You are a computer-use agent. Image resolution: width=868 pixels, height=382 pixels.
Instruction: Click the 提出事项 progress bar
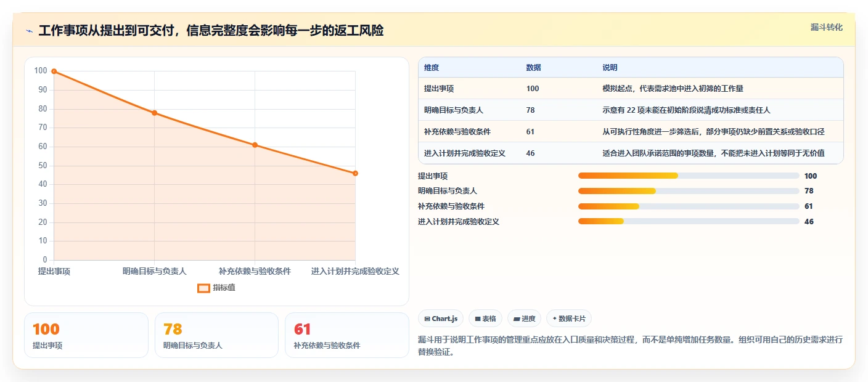point(689,176)
